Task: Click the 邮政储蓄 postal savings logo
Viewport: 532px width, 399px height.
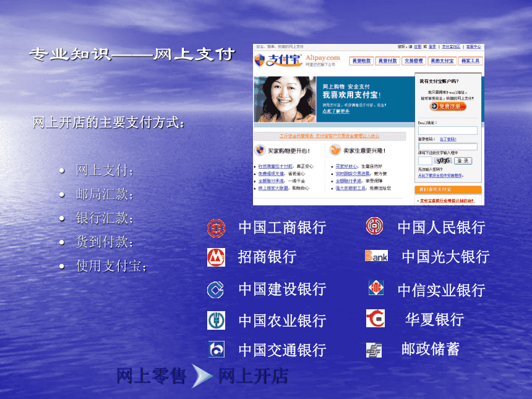Action: tap(374, 348)
